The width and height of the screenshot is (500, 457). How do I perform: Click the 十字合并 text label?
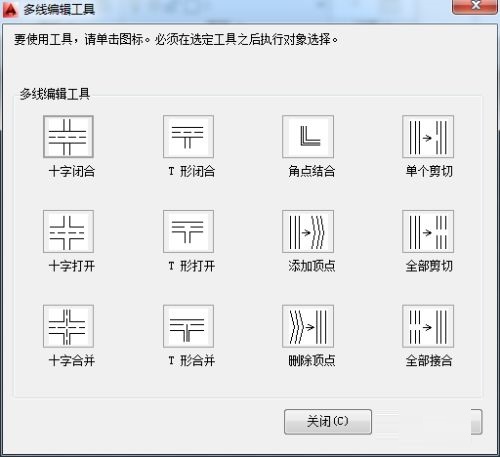click(72, 361)
